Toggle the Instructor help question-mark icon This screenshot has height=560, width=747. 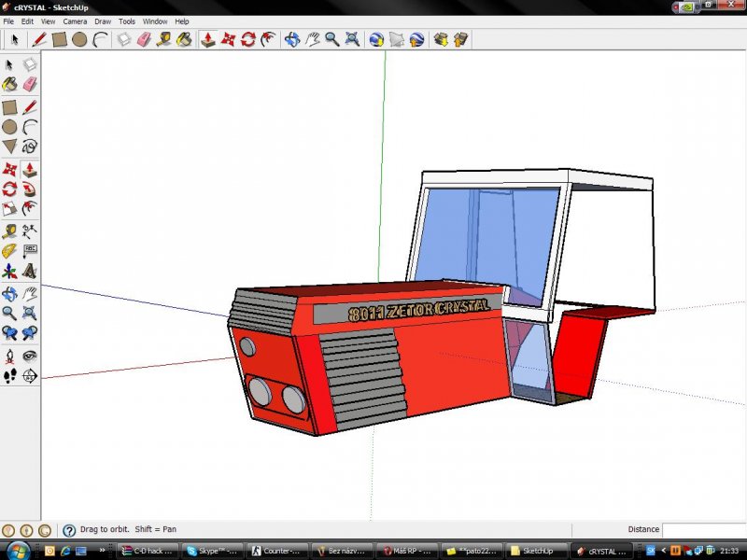coord(68,530)
